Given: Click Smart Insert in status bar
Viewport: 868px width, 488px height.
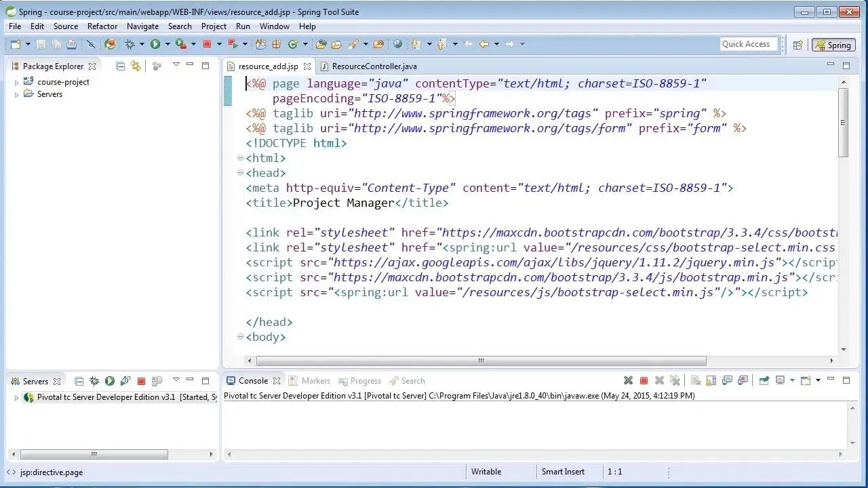Looking at the screenshot, I should 563,472.
